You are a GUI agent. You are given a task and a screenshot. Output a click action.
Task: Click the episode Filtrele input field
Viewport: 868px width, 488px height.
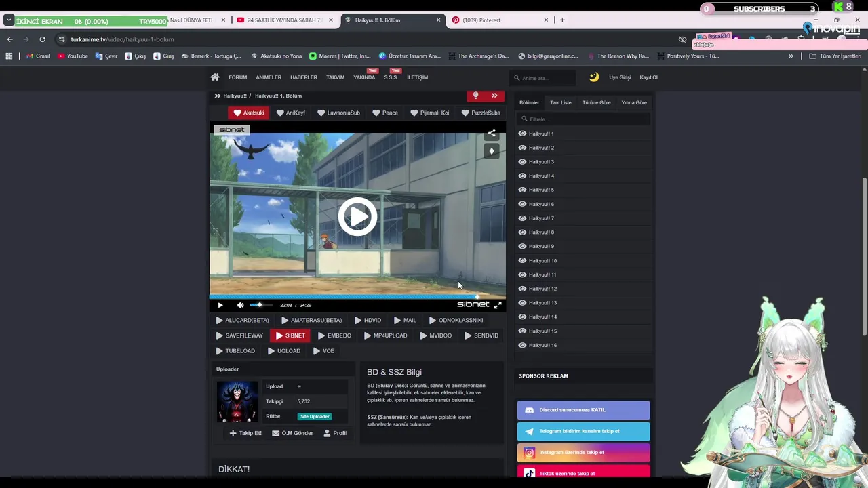click(584, 119)
